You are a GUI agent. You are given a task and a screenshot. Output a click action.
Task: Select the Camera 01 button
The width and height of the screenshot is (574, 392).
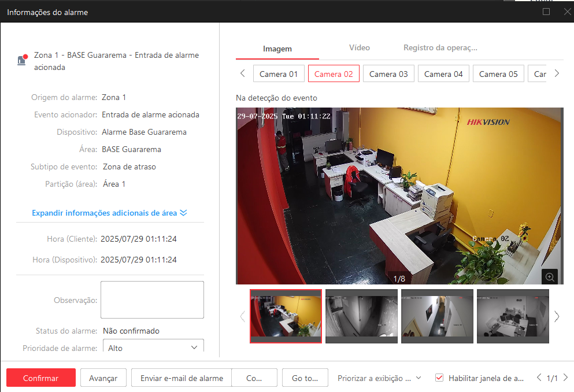279,74
